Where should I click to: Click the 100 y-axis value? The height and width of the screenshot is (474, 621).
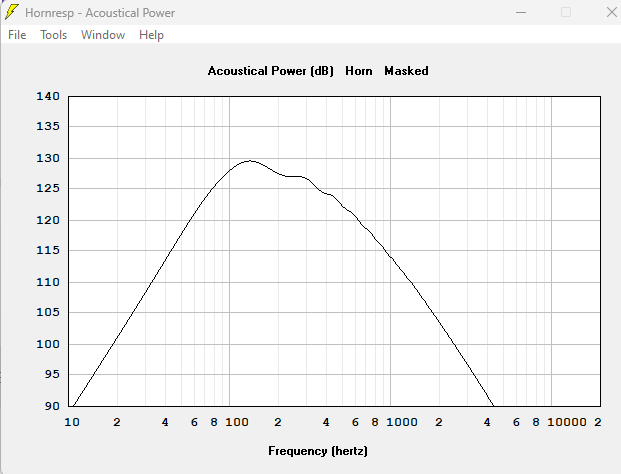pyautogui.click(x=48, y=344)
